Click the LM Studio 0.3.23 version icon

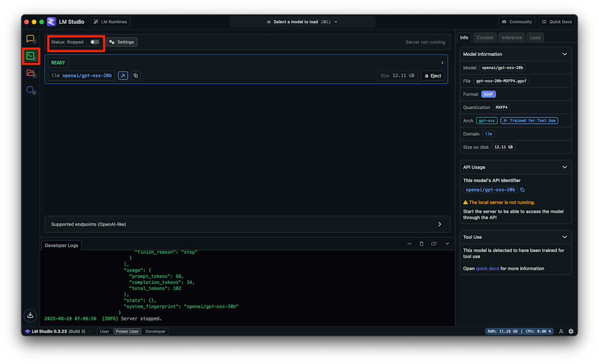coord(27,331)
